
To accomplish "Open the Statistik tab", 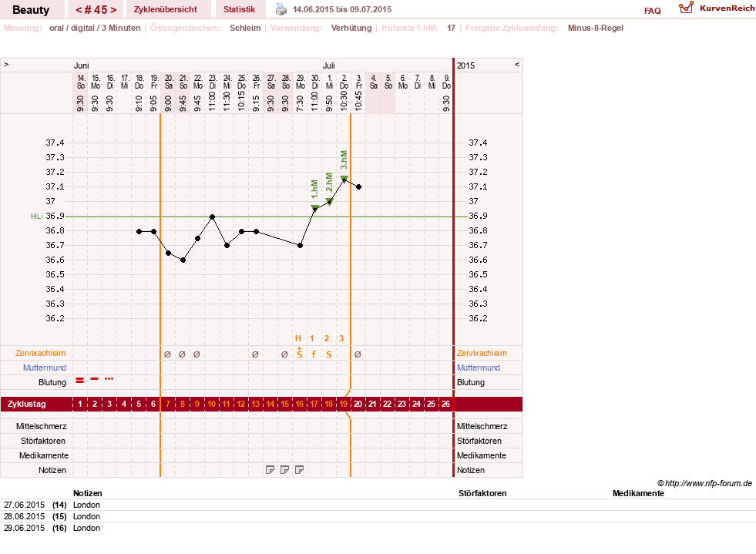I will click(239, 9).
